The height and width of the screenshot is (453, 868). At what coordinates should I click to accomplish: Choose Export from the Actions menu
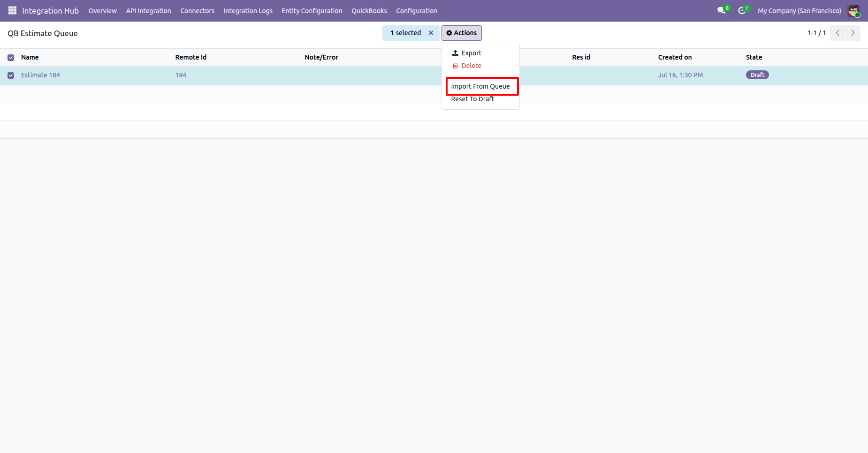(x=480, y=53)
